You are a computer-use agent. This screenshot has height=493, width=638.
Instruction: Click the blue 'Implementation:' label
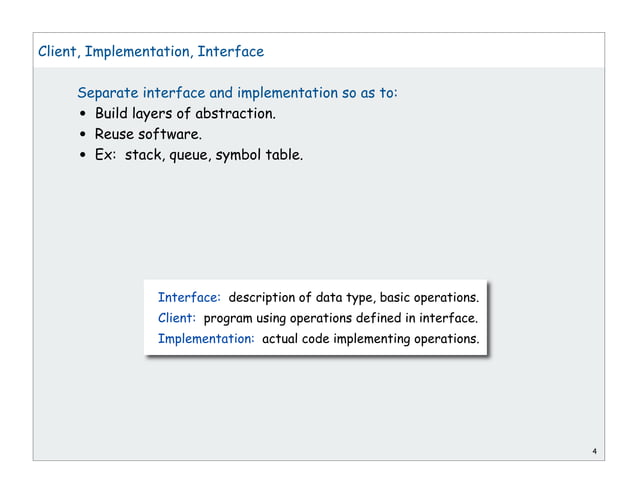point(206,338)
